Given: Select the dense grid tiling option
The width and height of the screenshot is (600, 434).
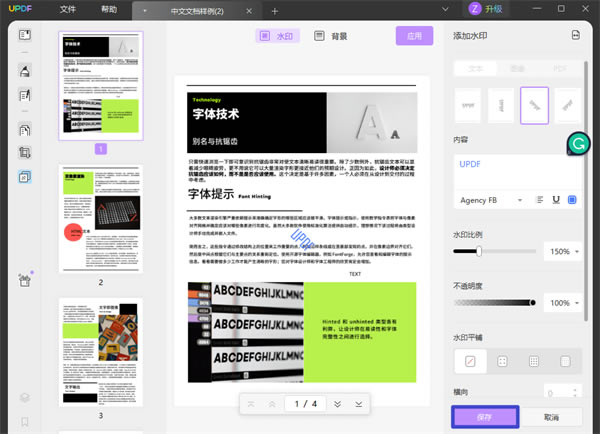Looking at the screenshot, I should point(535,360).
